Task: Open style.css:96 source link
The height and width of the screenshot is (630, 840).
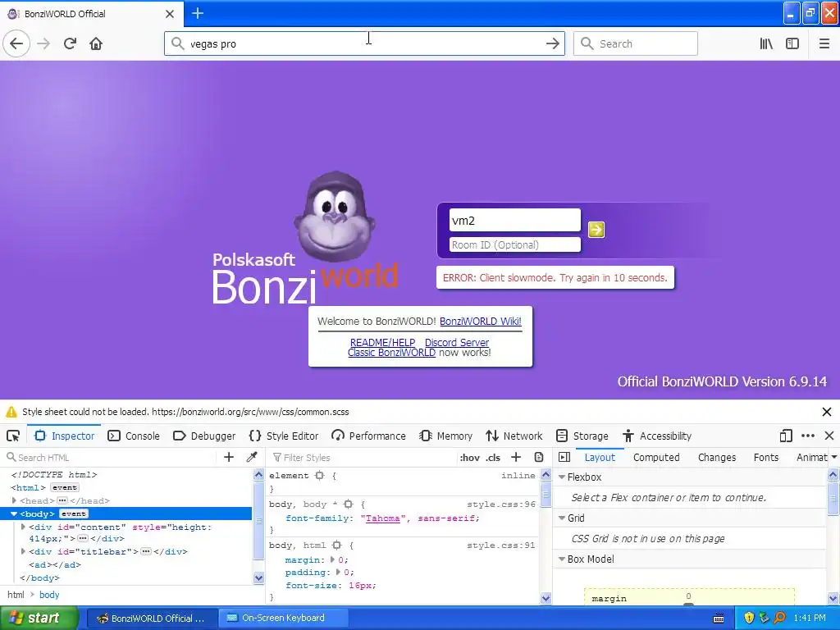Action: (x=501, y=504)
